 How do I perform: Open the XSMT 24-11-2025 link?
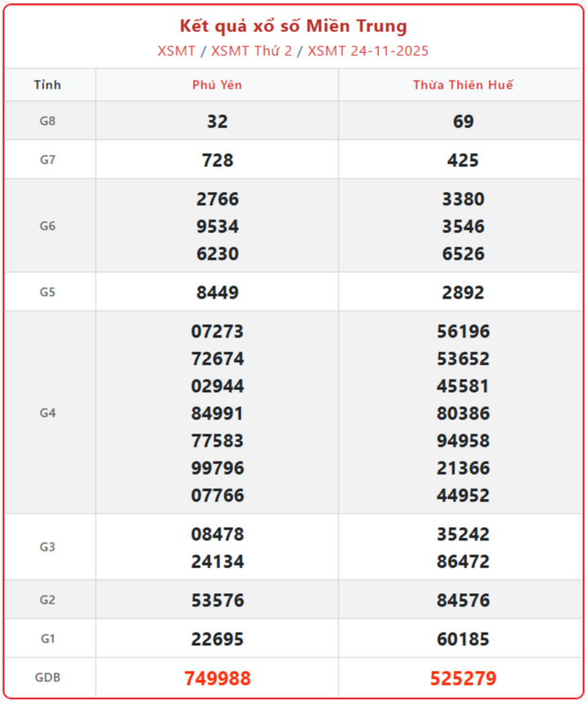[367, 51]
